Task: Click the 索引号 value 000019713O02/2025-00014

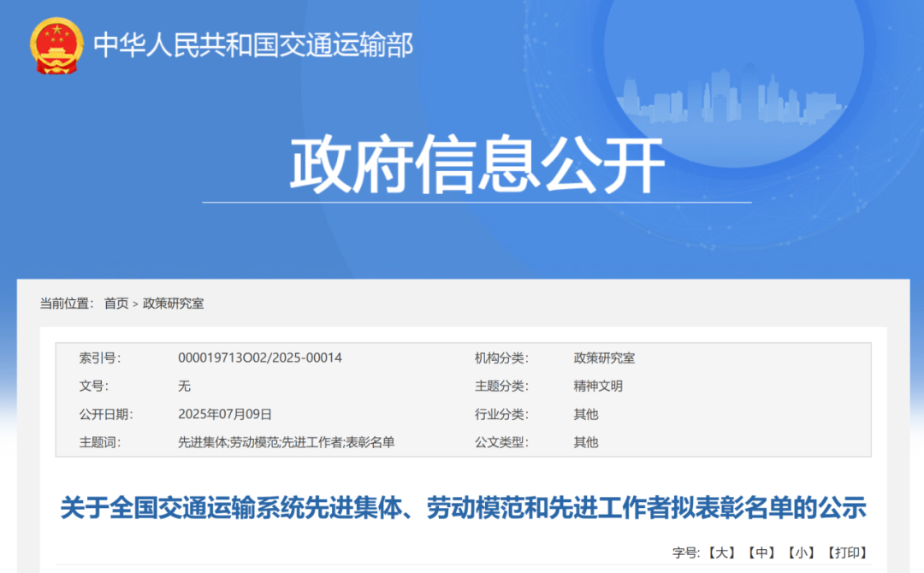Action: [258, 357]
